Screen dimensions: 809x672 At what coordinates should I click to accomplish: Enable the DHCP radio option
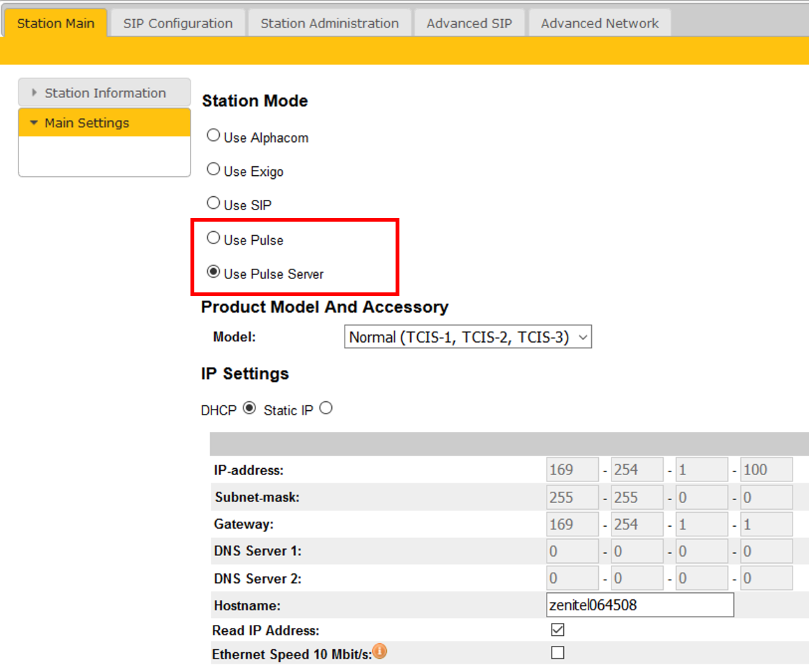click(250, 408)
